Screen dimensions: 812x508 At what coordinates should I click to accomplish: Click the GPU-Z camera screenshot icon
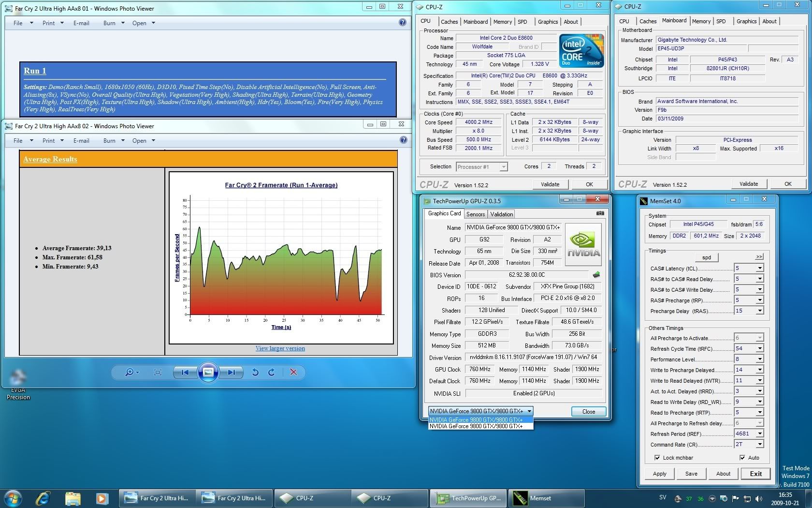point(600,213)
